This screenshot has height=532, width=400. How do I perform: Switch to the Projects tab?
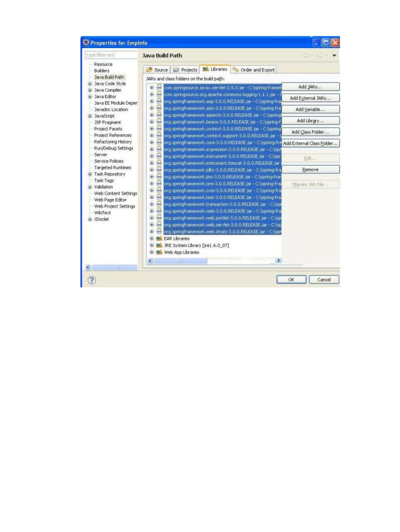tap(184, 70)
